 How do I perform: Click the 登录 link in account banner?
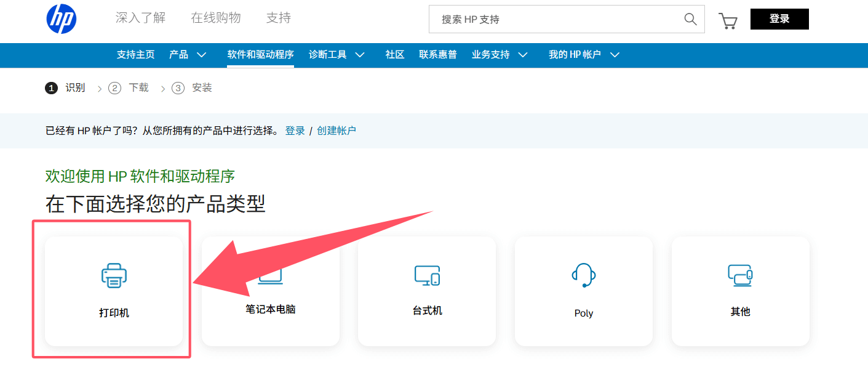[295, 131]
